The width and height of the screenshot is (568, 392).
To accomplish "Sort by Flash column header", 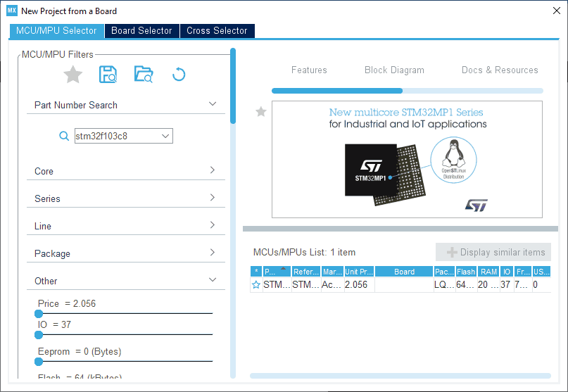I will coord(466,272).
